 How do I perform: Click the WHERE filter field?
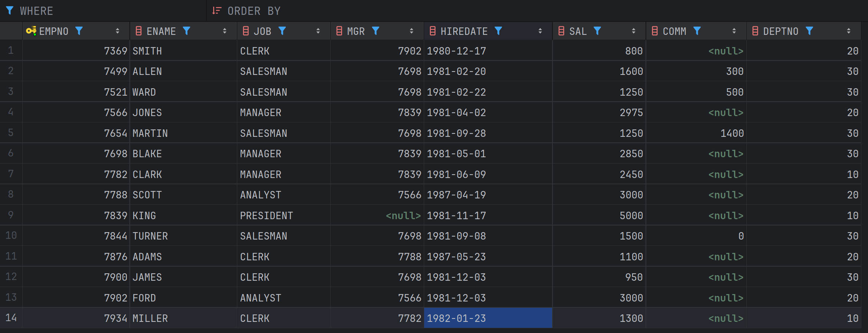[111, 11]
